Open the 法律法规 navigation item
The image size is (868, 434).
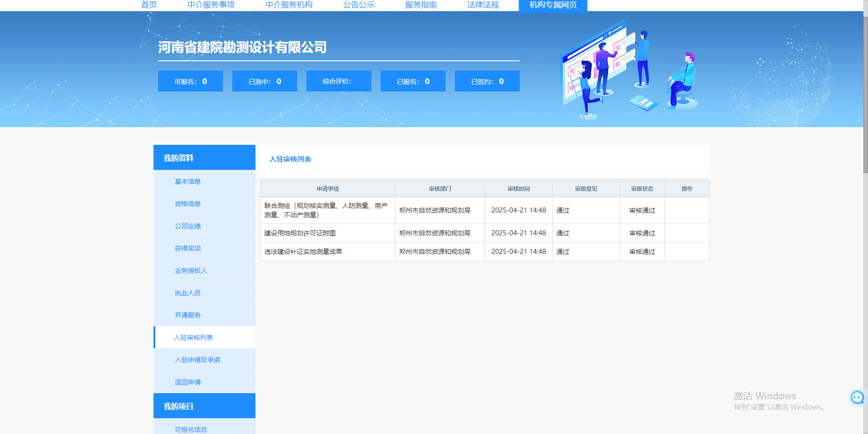click(x=483, y=5)
